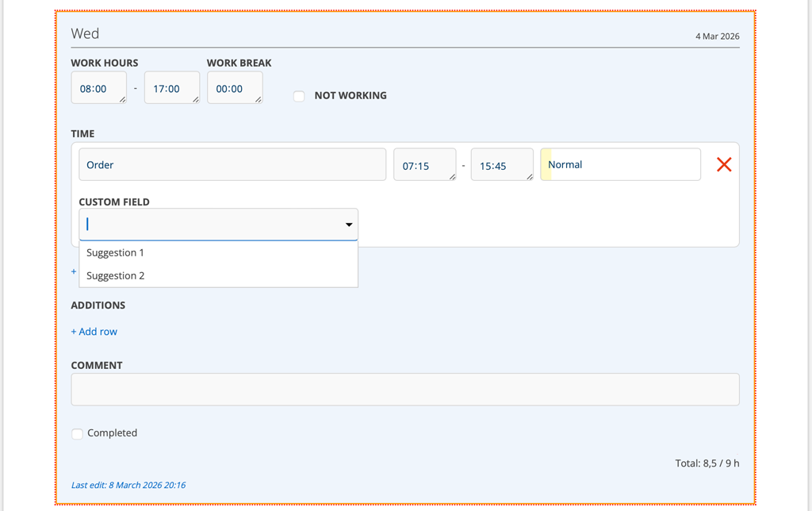Click the 4 Mar 2026 date label

click(x=717, y=36)
